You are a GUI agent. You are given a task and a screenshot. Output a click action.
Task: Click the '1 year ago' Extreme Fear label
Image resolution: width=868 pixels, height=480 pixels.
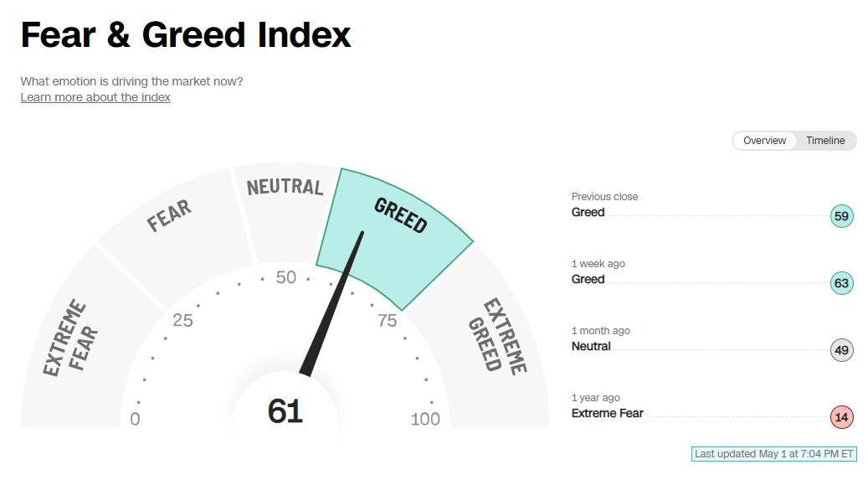(608, 414)
